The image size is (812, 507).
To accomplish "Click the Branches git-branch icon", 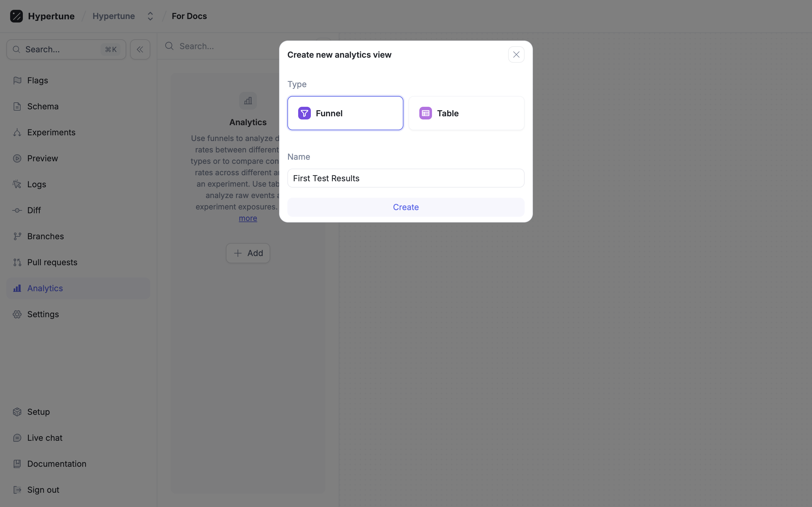I will 17,236.
